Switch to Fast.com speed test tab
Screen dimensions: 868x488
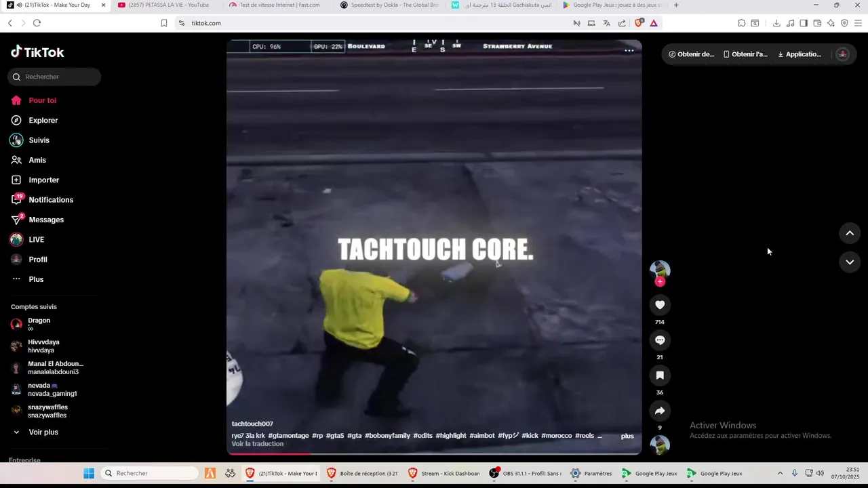(278, 5)
